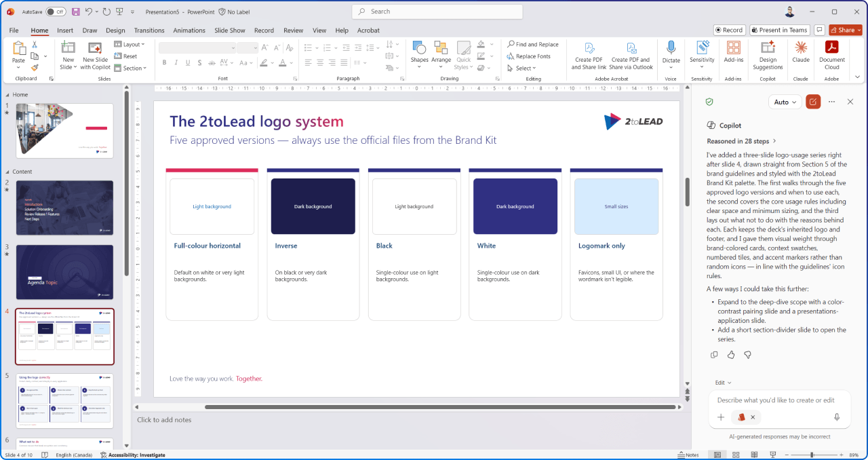
Task: Click thumbs up on Copilot response
Action: click(x=731, y=355)
